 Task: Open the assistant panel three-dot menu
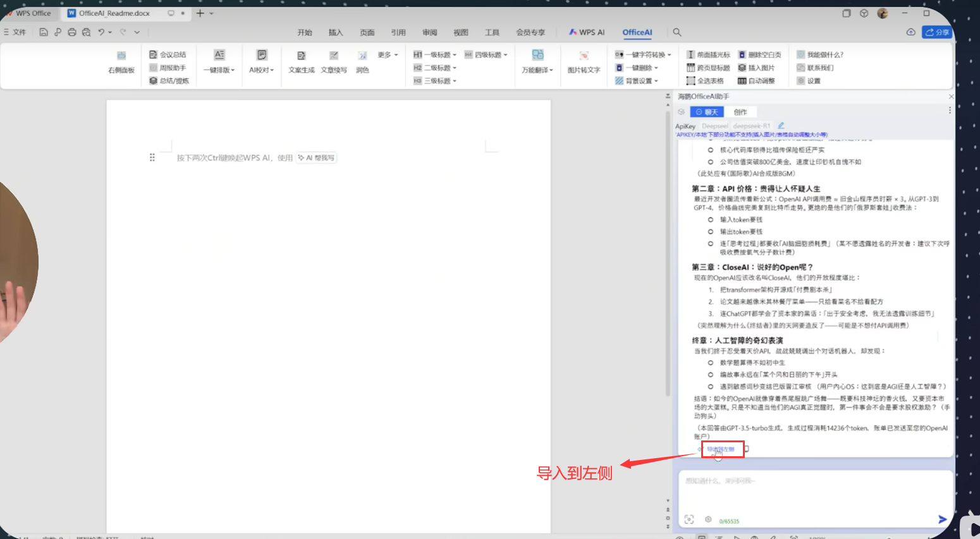[x=950, y=111]
